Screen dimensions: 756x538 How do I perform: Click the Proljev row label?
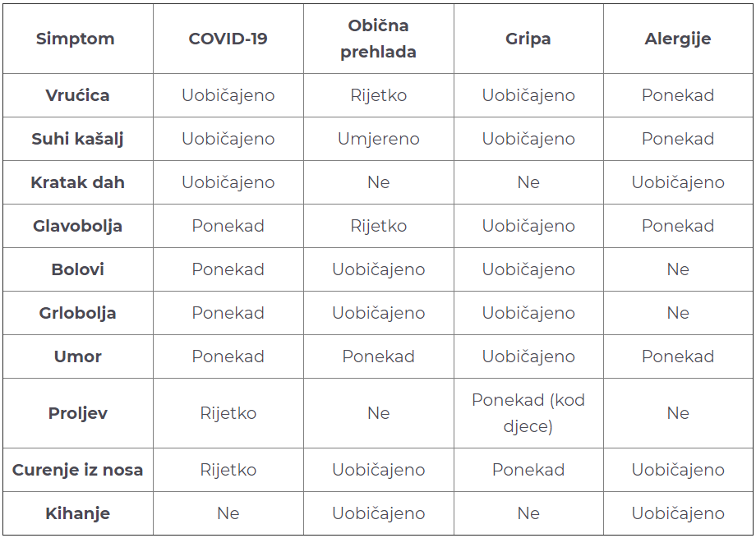[77, 413]
